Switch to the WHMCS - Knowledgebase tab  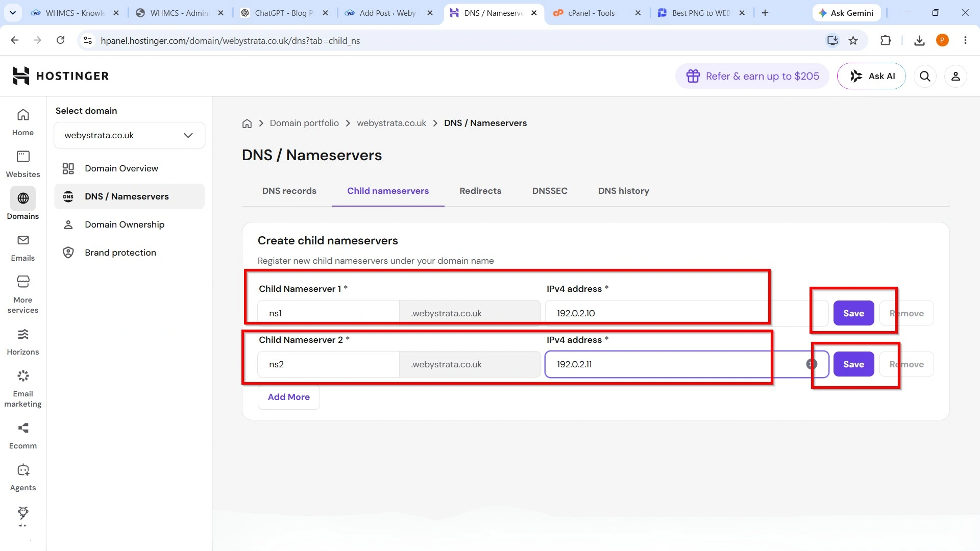click(75, 13)
